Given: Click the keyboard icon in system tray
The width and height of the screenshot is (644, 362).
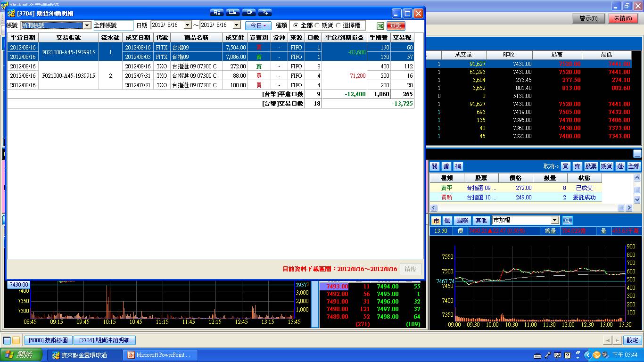Looking at the screenshot, I should pyautogui.click(x=537, y=355).
